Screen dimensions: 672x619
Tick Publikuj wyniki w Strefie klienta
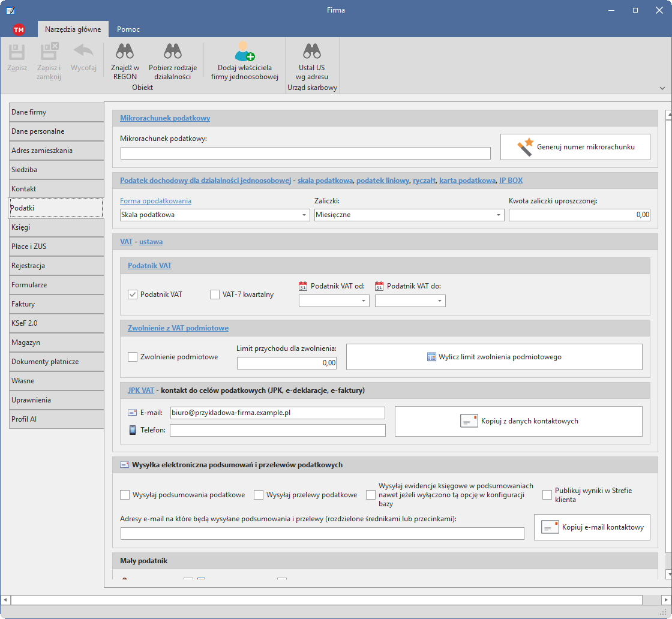(x=547, y=495)
